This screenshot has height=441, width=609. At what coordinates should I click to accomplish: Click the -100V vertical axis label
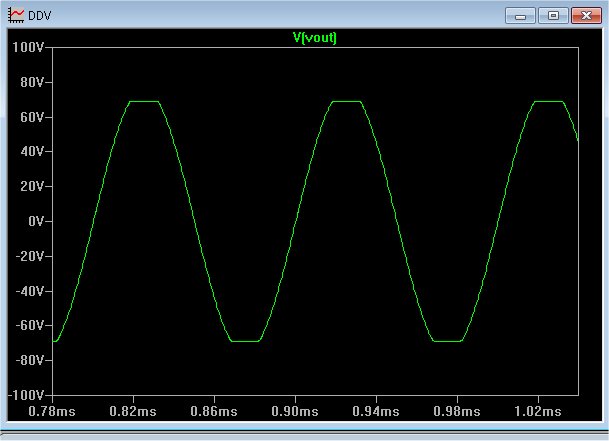(x=26, y=395)
